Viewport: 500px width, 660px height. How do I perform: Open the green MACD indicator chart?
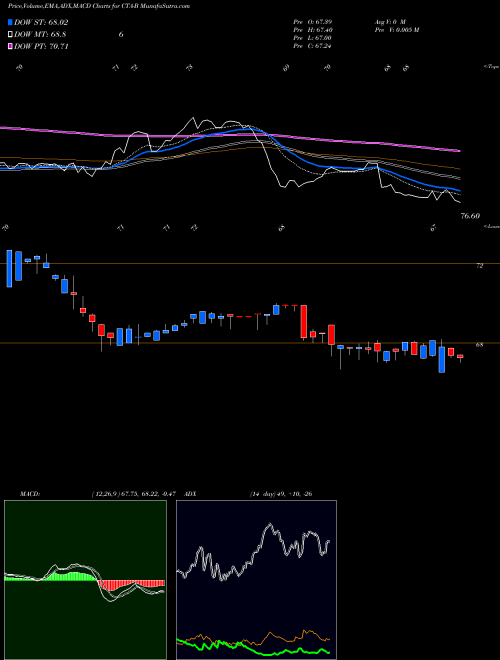85,580
